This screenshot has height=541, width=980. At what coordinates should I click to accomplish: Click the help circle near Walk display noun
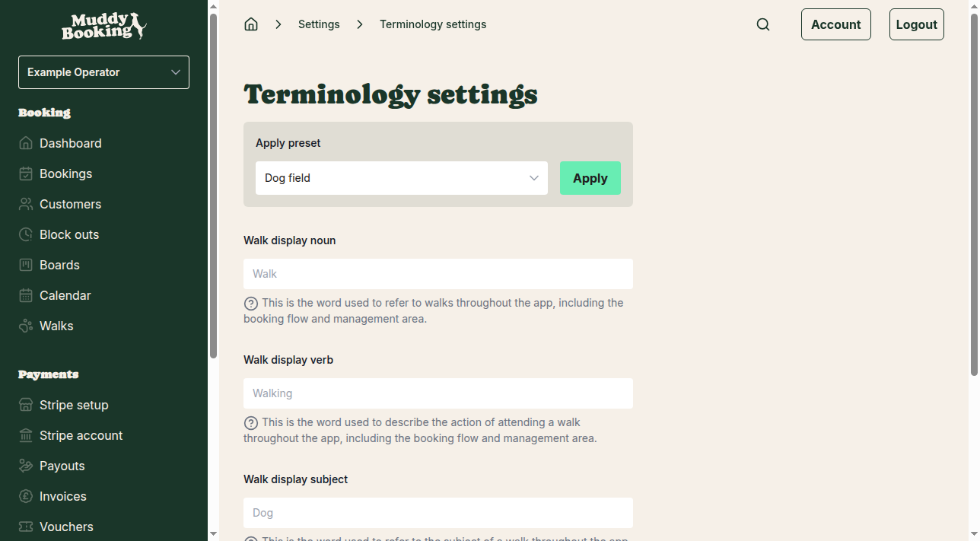click(x=250, y=303)
